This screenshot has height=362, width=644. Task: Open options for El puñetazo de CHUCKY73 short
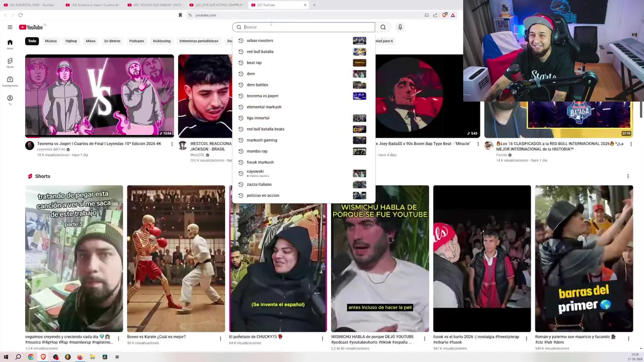pyautogui.click(x=323, y=339)
